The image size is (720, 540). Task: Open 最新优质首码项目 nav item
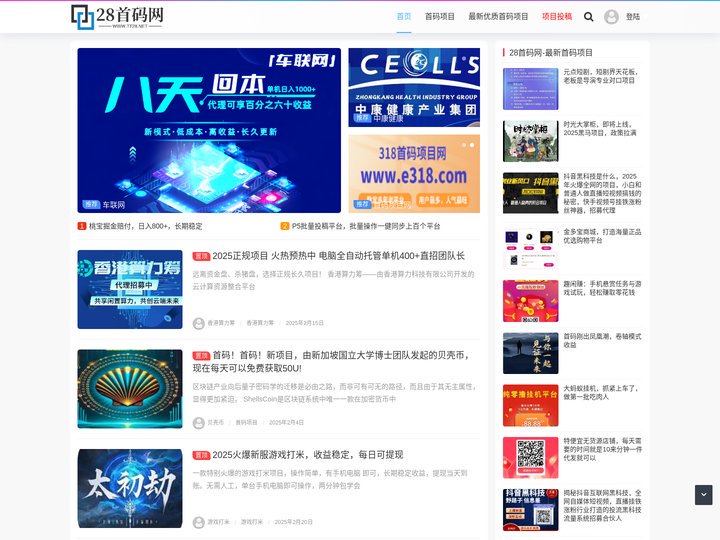[498, 17]
